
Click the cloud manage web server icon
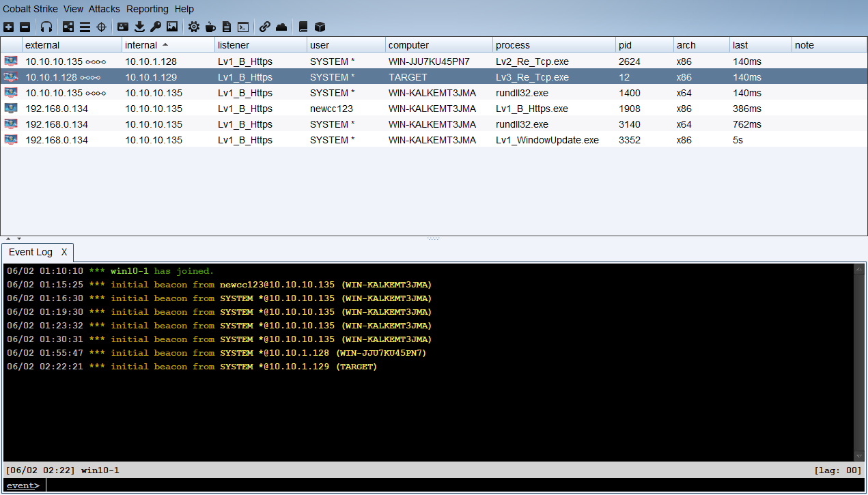[281, 27]
